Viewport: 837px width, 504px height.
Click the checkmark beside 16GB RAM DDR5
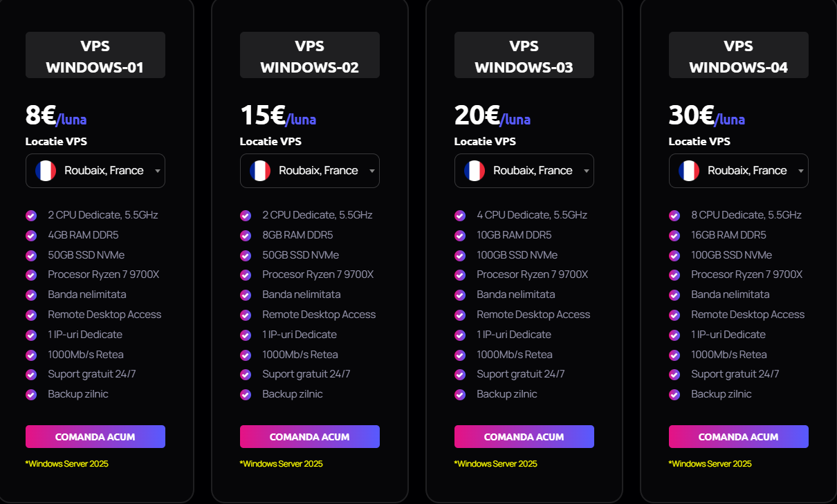pos(674,235)
